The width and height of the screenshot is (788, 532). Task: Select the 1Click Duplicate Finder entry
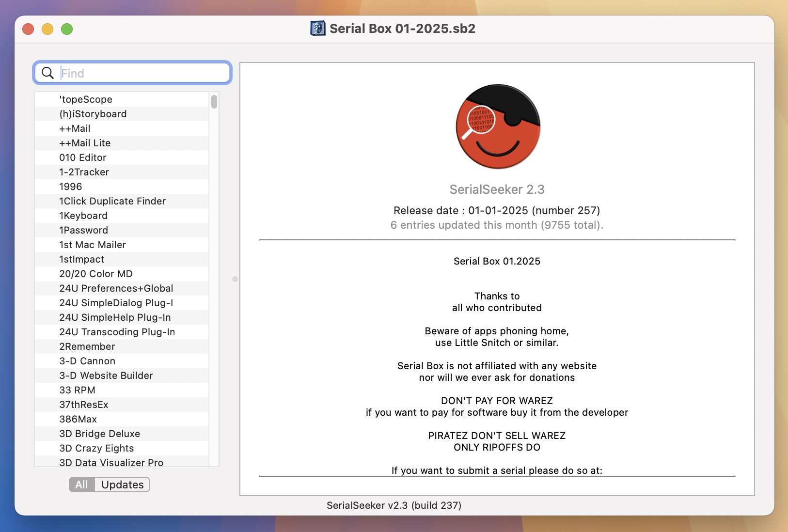[x=122, y=201]
